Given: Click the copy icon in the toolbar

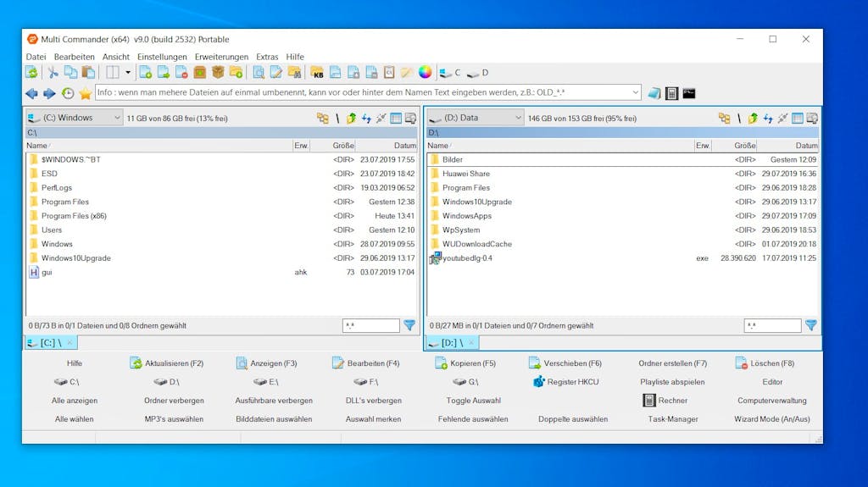Looking at the screenshot, I should [70, 73].
